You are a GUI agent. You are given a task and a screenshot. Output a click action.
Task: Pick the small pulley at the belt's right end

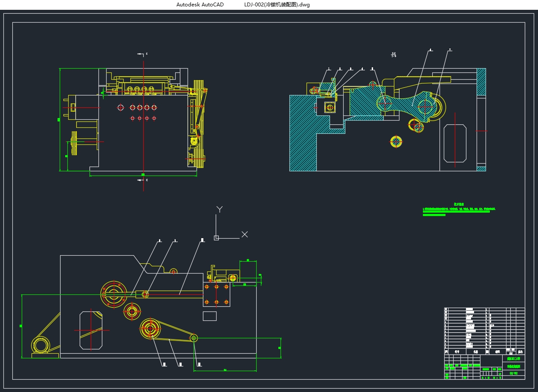[x=194, y=338]
